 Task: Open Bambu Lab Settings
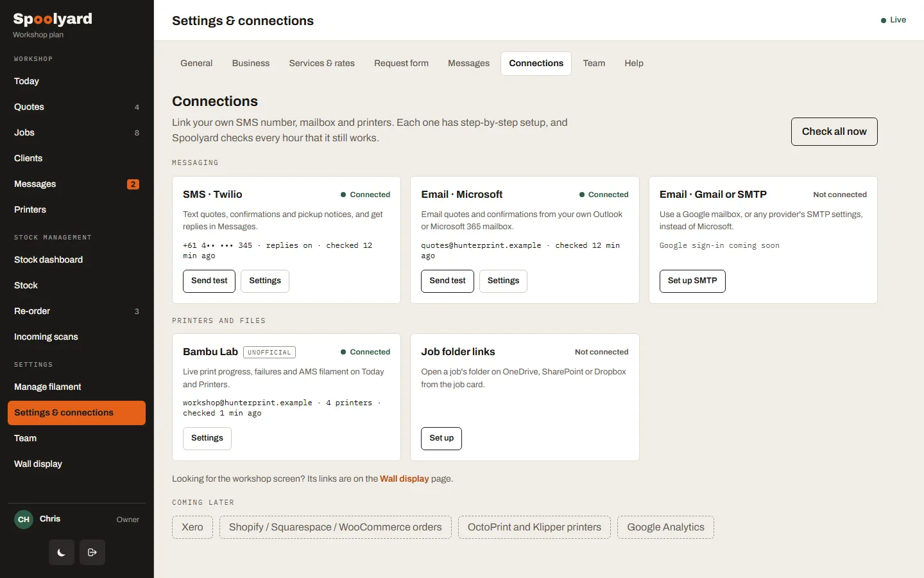point(207,439)
